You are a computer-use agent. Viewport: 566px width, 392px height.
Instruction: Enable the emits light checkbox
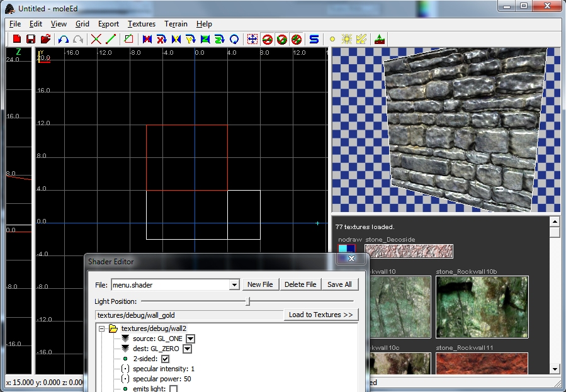click(x=173, y=389)
